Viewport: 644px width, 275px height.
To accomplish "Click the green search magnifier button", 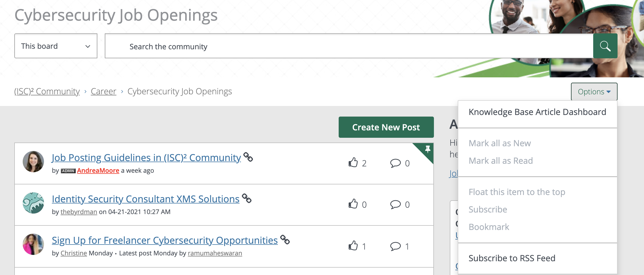I will click(x=605, y=46).
